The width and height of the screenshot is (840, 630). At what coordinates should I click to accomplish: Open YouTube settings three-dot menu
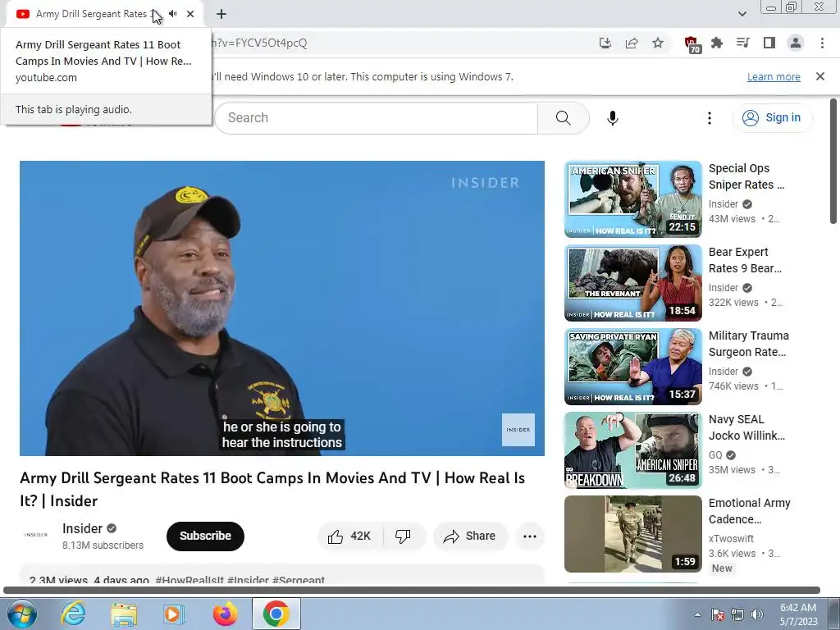(710, 118)
